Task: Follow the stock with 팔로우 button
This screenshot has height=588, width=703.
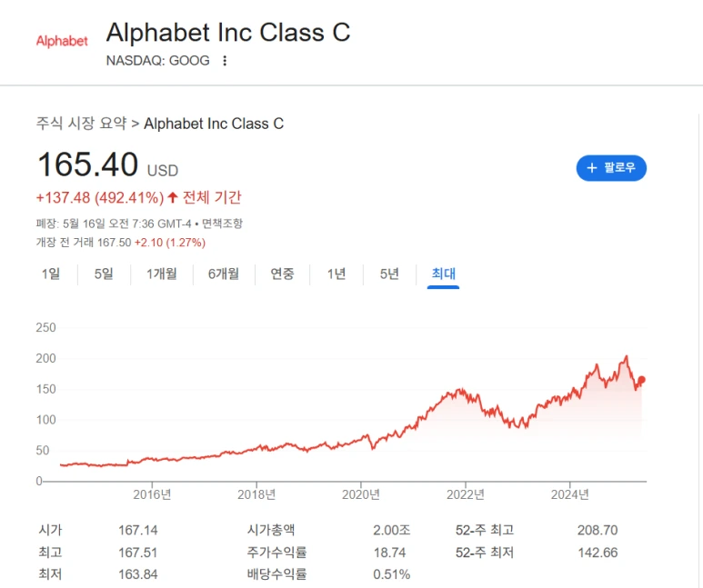Action: coord(611,168)
